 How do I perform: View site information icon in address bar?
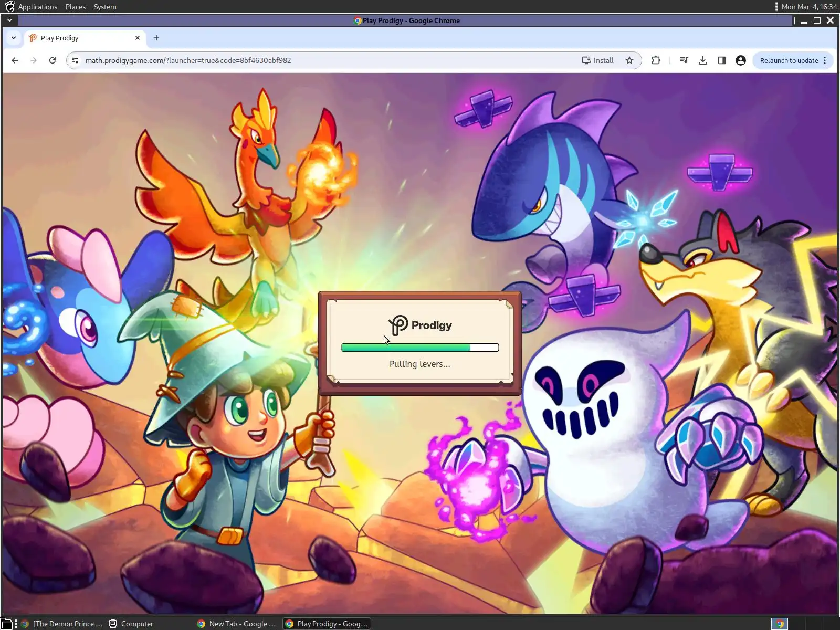pos(75,60)
